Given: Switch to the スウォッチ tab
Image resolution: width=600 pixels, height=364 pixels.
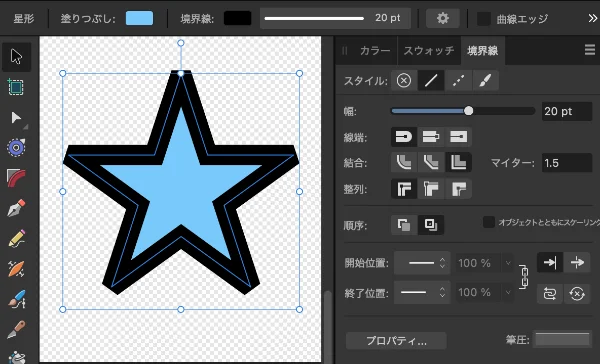Looking at the screenshot, I should click(x=429, y=51).
